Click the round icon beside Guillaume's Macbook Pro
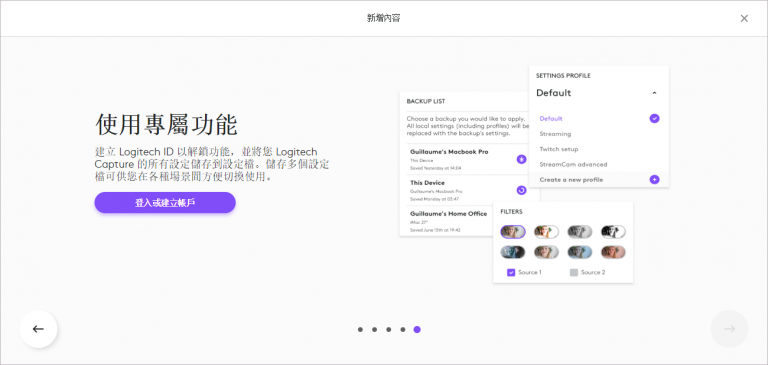This screenshot has width=768, height=365. (x=522, y=159)
